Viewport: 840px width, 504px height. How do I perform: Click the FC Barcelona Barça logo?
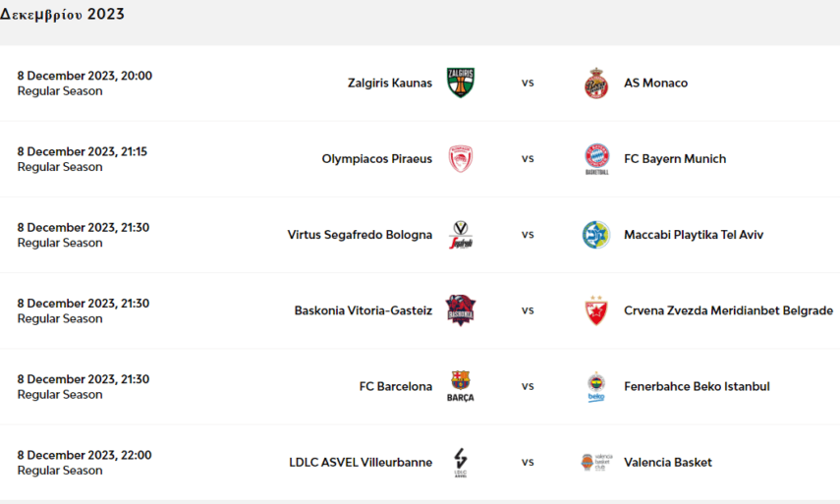[461, 386]
